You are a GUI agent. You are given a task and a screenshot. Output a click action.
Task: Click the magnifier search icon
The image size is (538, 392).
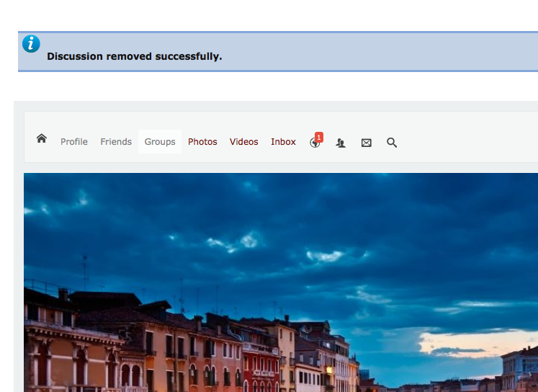point(392,143)
